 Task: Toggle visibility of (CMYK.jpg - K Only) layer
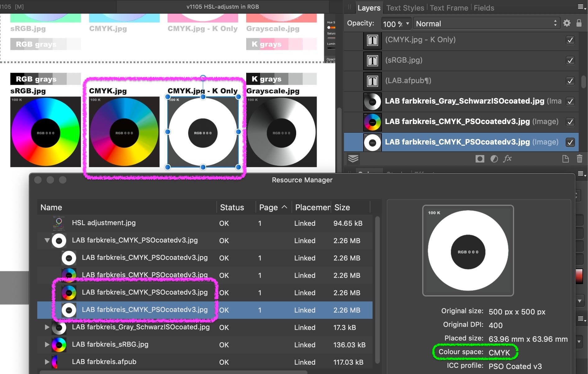pyautogui.click(x=570, y=40)
